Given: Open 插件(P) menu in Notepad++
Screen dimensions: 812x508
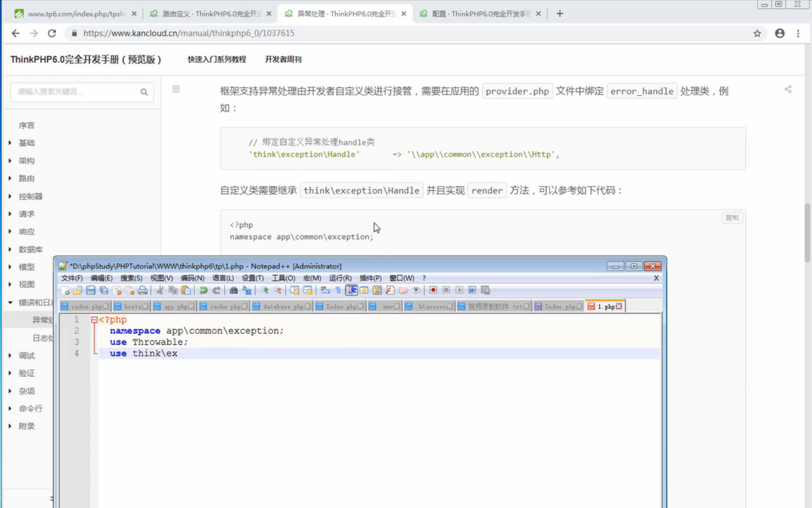Looking at the screenshot, I should pyautogui.click(x=370, y=278).
